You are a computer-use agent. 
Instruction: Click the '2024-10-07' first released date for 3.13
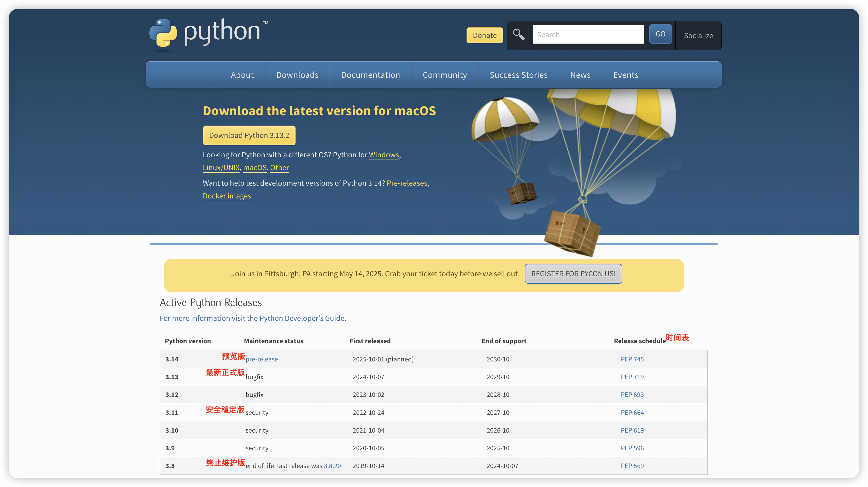click(368, 377)
